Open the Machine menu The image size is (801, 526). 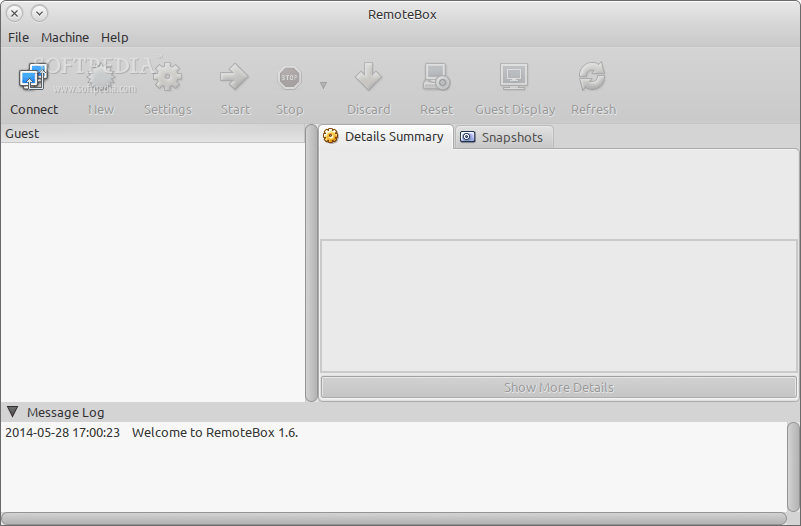pyautogui.click(x=65, y=38)
